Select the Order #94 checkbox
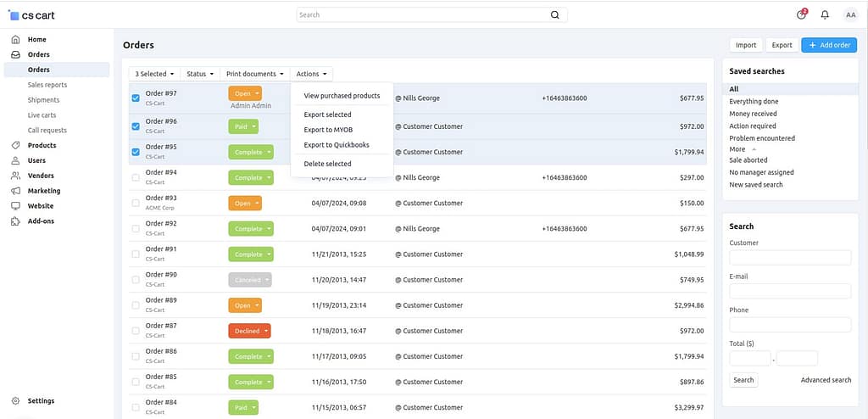 pos(136,177)
